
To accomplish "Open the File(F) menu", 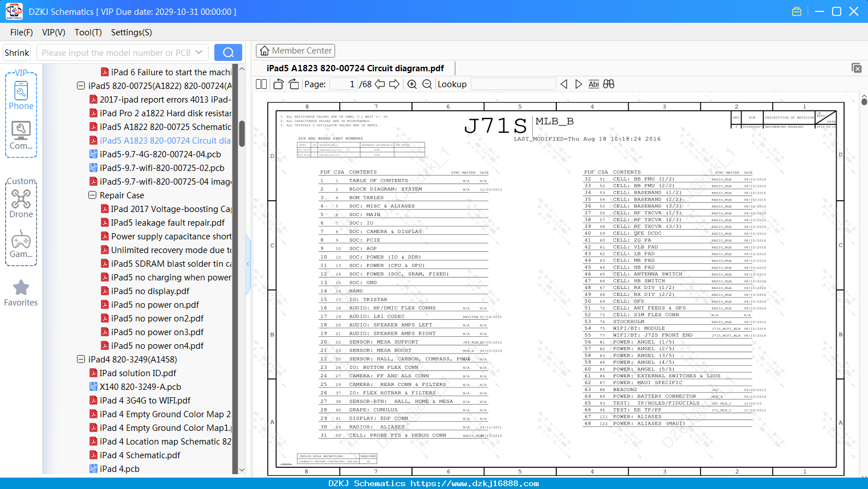I will pos(22,32).
